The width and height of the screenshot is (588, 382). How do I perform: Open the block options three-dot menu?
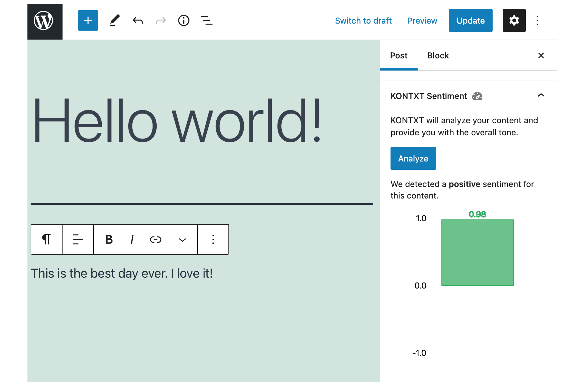pos(213,239)
